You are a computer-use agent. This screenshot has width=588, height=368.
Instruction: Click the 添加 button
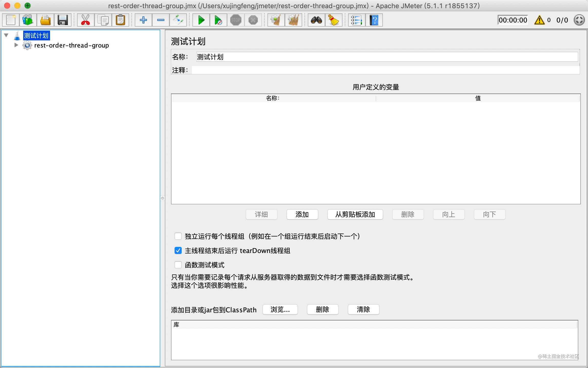click(x=302, y=214)
